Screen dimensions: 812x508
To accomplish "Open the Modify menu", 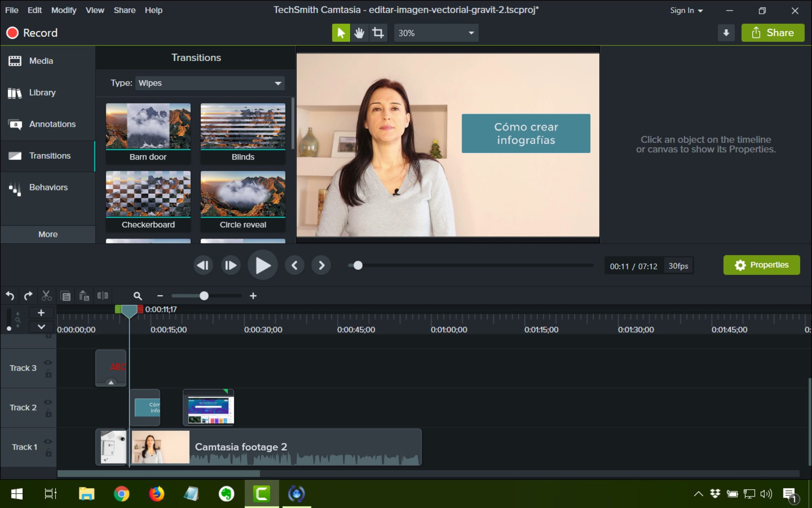I will pos(64,10).
